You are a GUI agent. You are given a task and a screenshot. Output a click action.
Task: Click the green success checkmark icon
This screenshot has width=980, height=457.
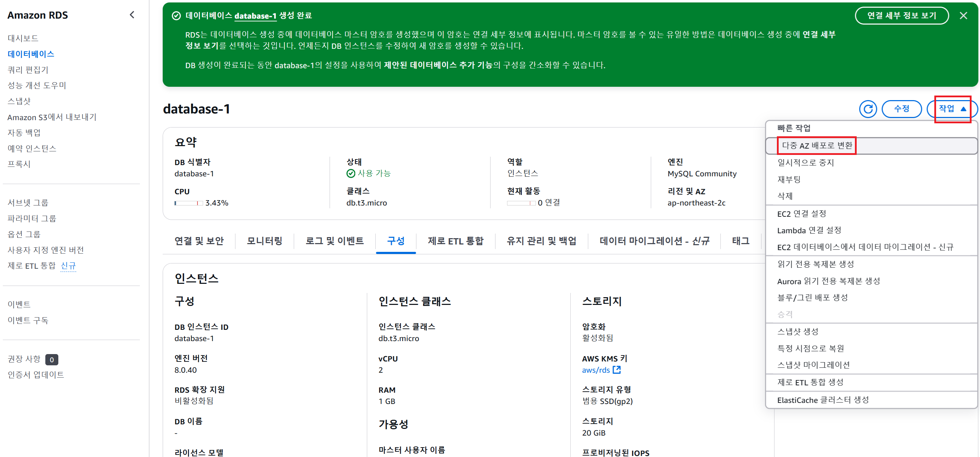coord(176,15)
